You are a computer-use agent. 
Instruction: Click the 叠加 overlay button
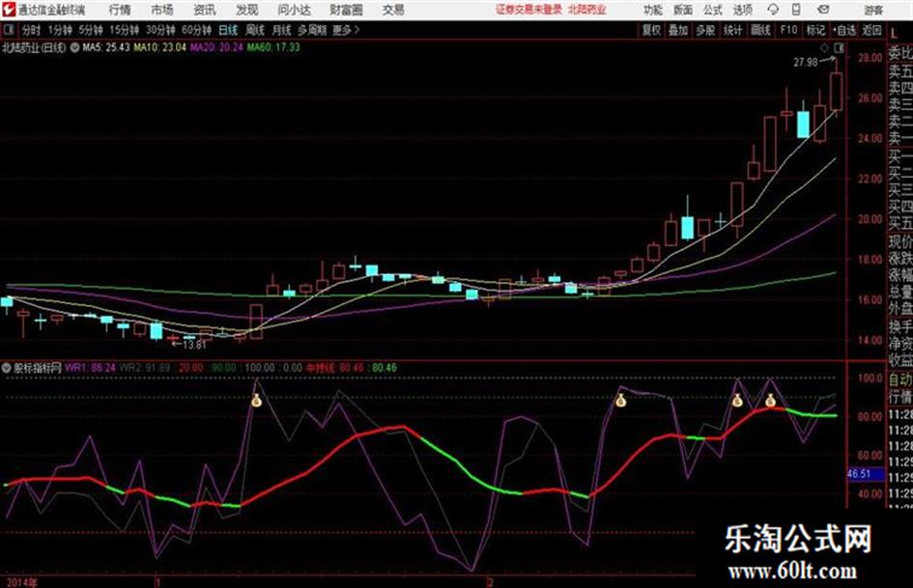coord(678,30)
